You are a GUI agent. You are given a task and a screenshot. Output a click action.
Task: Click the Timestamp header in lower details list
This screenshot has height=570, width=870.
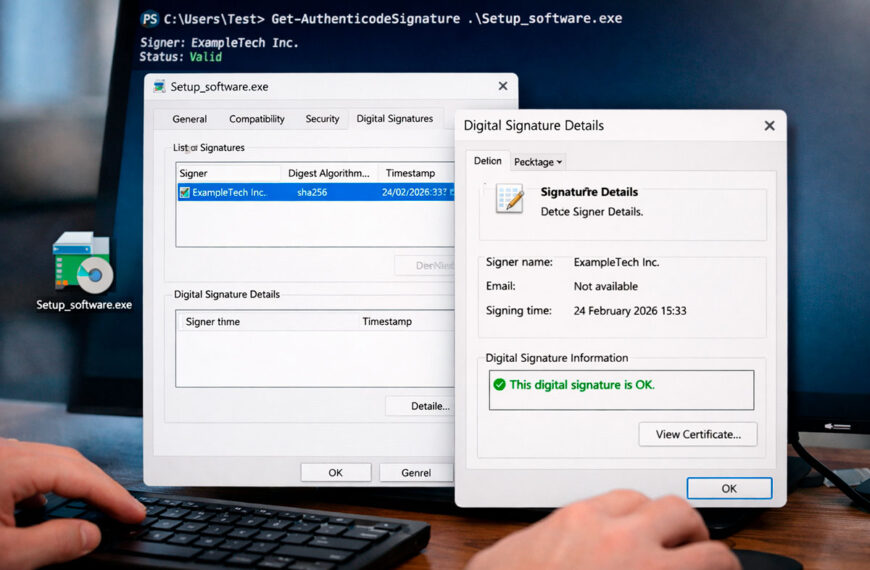[387, 321]
